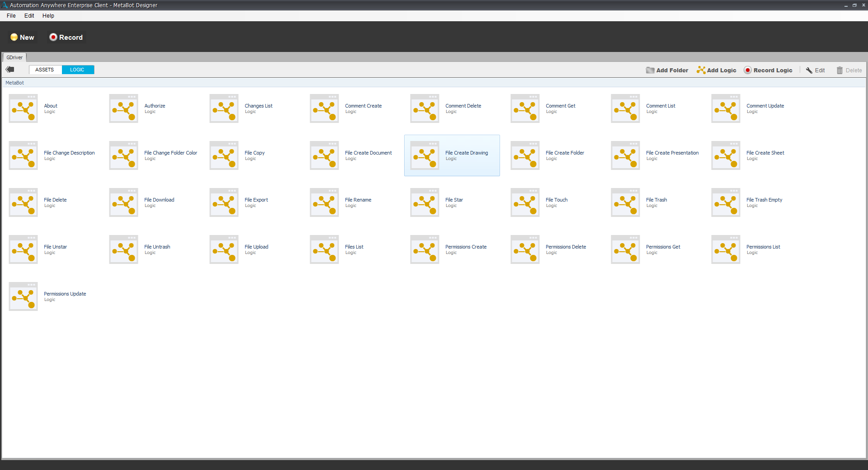Screen dimensions: 868x470
Task: Click the 'File Export' label text
Action: [256, 200]
